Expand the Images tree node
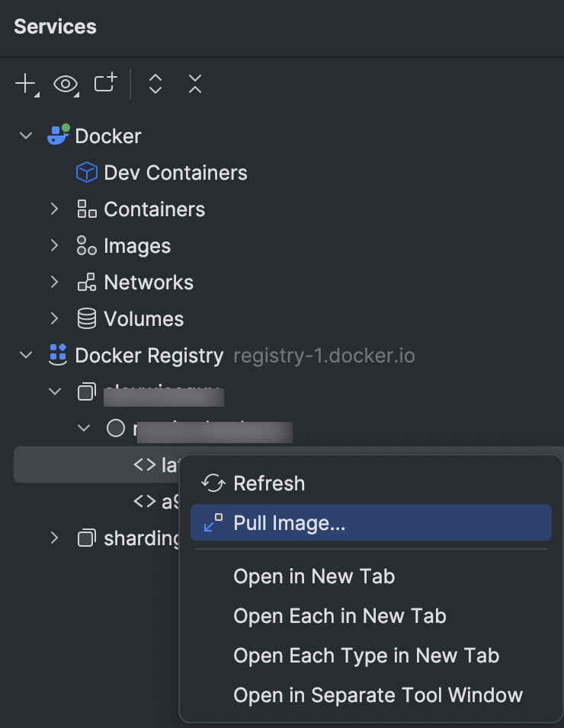Image resolution: width=564 pixels, height=728 pixels. pos(53,245)
